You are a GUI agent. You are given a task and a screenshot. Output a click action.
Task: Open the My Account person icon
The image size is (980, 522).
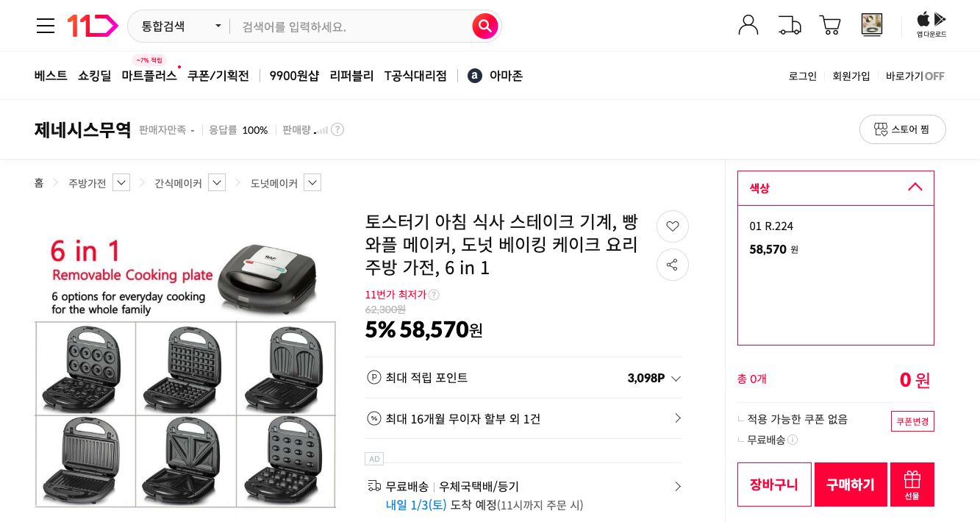[x=748, y=24]
